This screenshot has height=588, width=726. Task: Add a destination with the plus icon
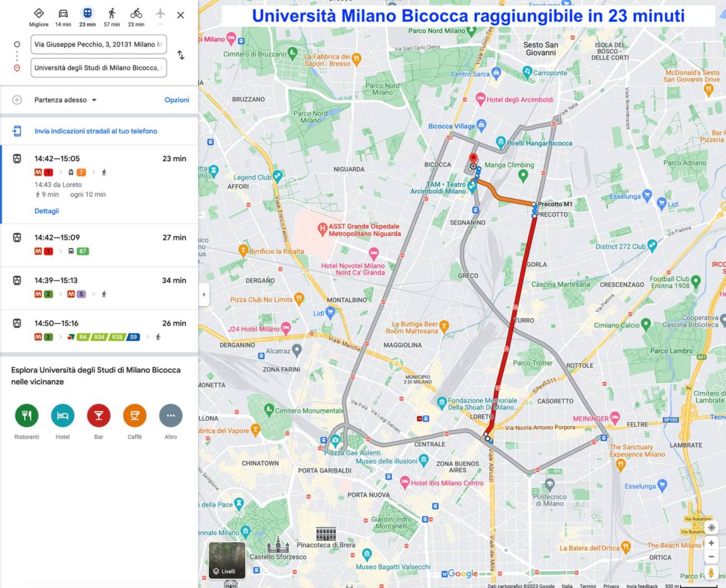pos(17,100)
